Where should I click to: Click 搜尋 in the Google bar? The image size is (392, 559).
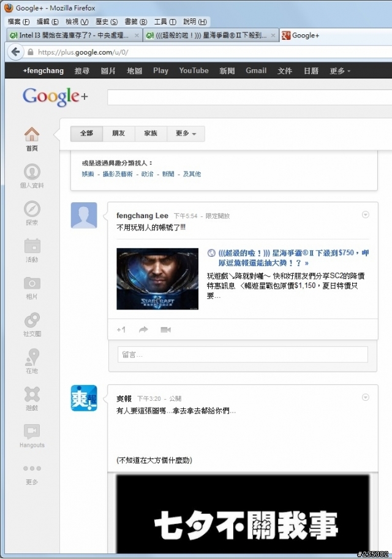(x=81, y=71)
